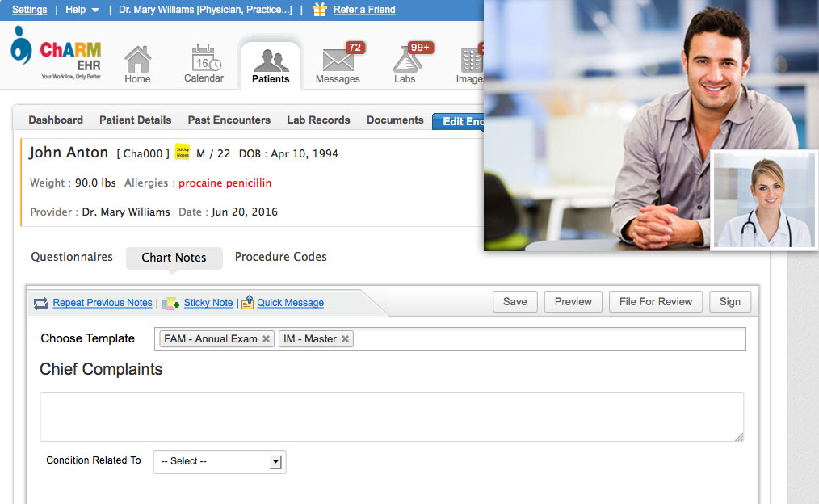
Task: Open the Home icon in navigation
Action: coord(137,61)
